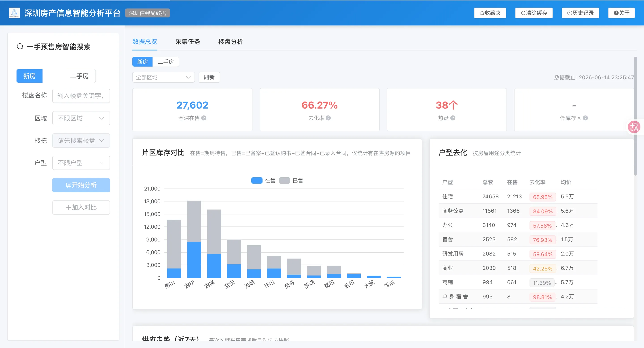Switch to 楼盘分析 tab
This screenshot has height=348, width=644.
coord(231,42)
